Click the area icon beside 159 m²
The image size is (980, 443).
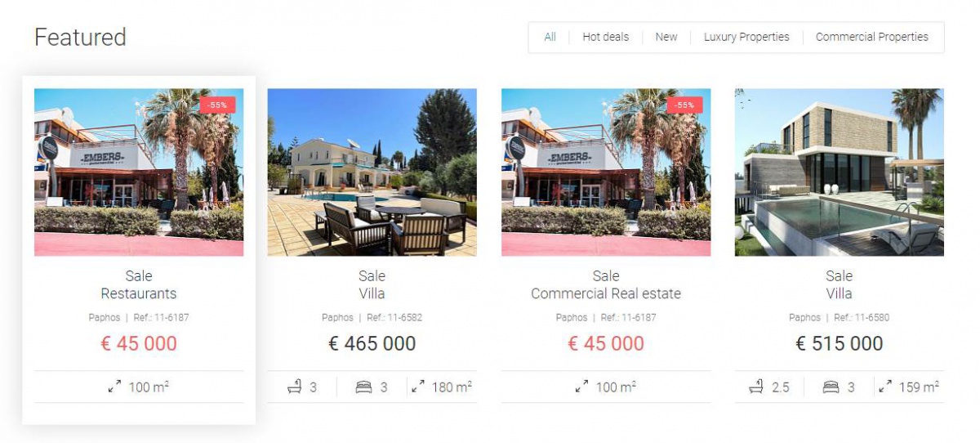point(885,387)
